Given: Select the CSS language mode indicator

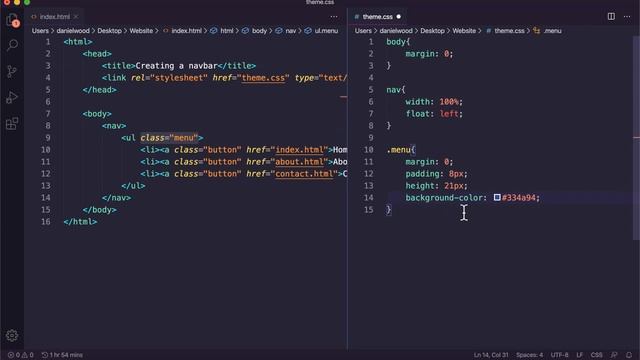Looking at the screenshot, I should 596,355.
